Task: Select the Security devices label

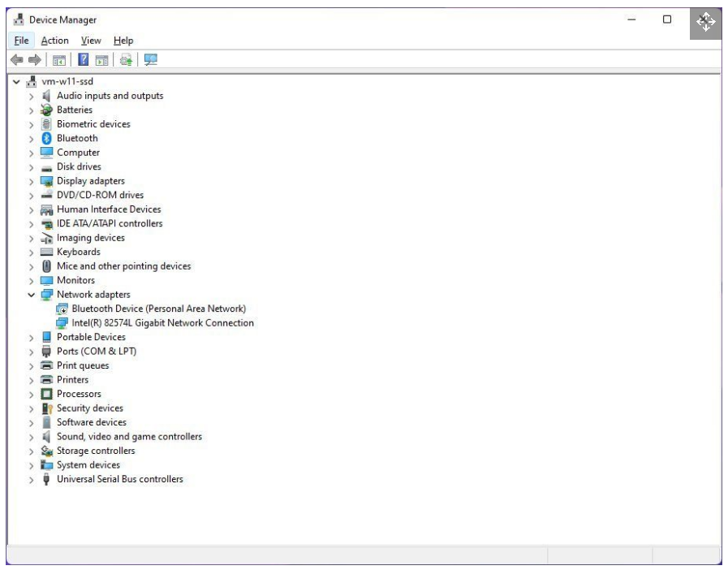Action: (x=90, y=408)
